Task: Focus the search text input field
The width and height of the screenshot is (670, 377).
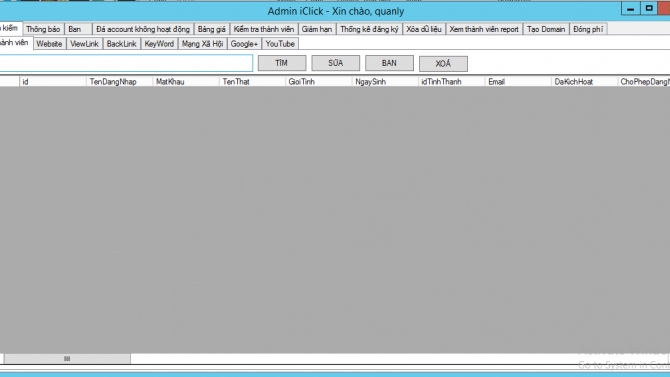Action: [126, 63]
